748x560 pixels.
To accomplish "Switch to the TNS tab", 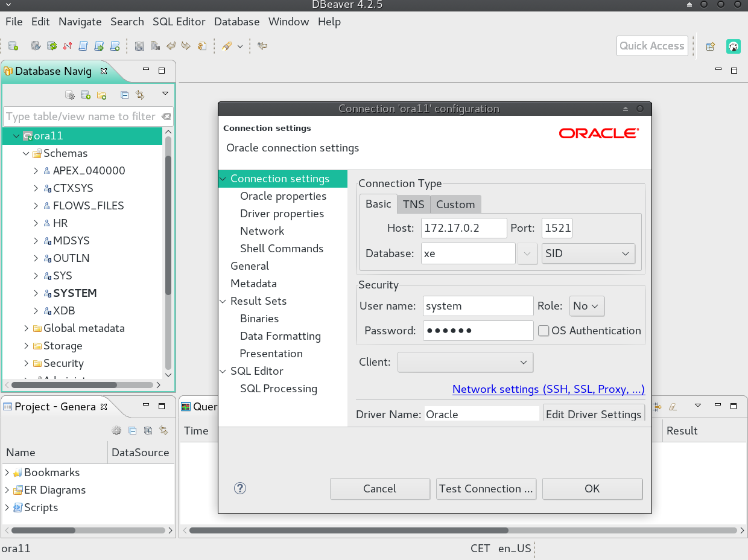I will coord(413,205).
